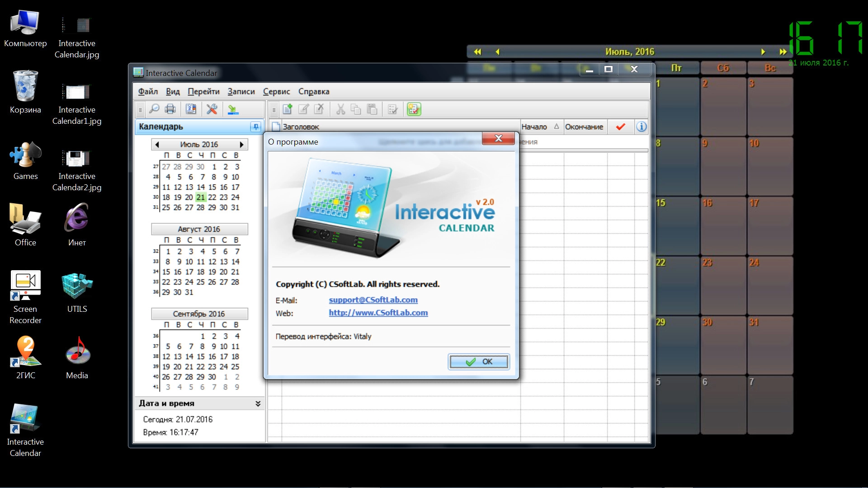This screenshot has width=868, height=488.
Task: Open the wallpaper calendar settings icon
Action: [x=191, y=109]
